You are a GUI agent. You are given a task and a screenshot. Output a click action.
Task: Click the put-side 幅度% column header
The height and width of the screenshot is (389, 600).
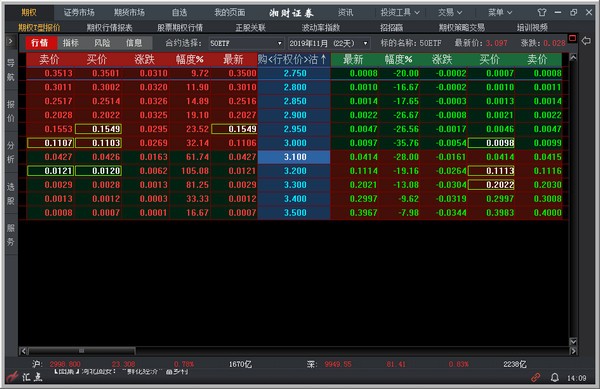click(x=398, y=60)
